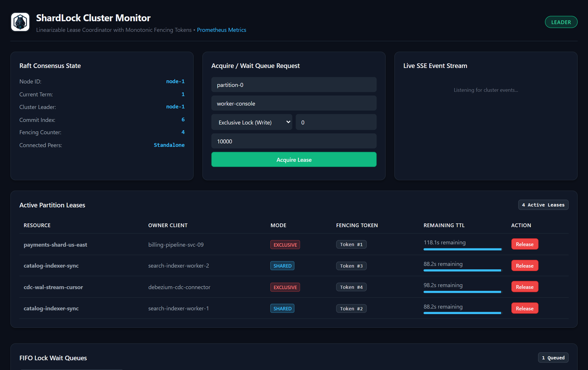Click the TTL progress bar for cdc-wal-stream-cursor
Screen dimensions: 588x370
[463, 292]
